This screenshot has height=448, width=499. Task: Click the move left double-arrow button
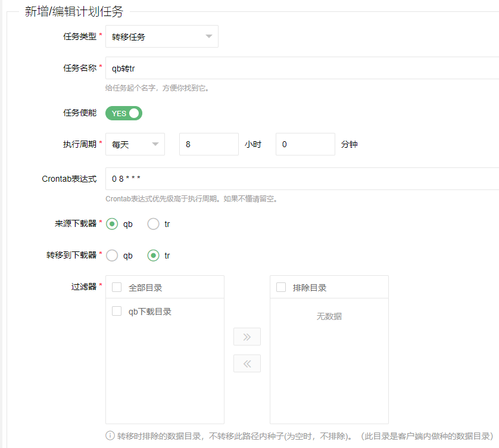tap(247, 363)
